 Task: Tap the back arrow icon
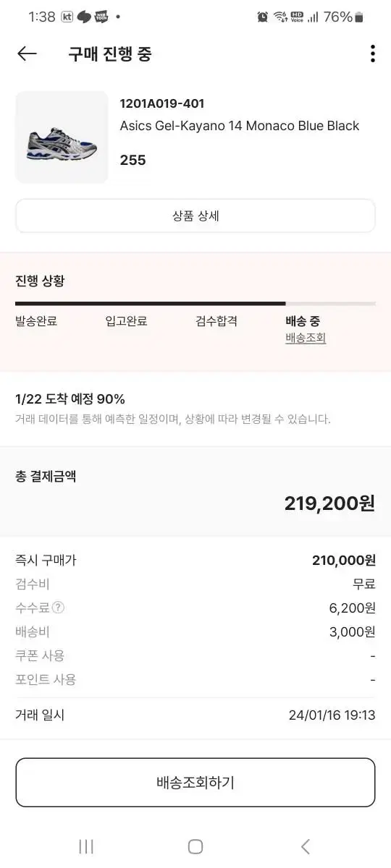tap(27, 54)
